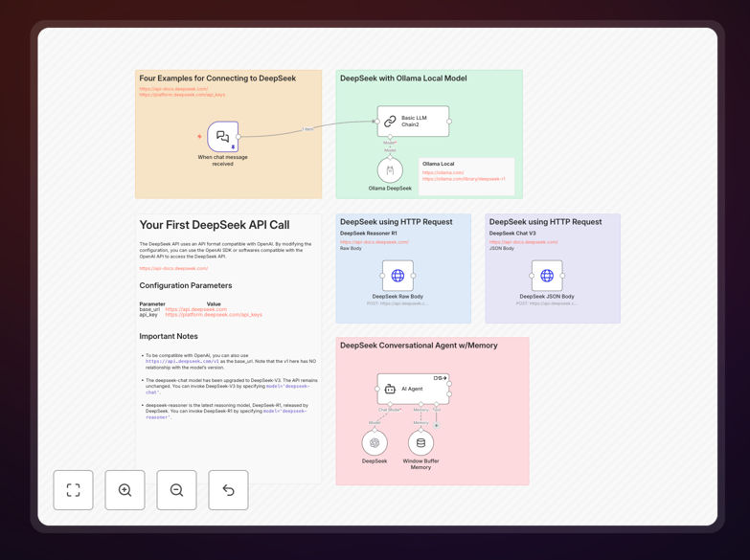Viewport: 750px width, 560px height.
Task: Click the Ollama Local note title
Action: click(x=438, y=164)
